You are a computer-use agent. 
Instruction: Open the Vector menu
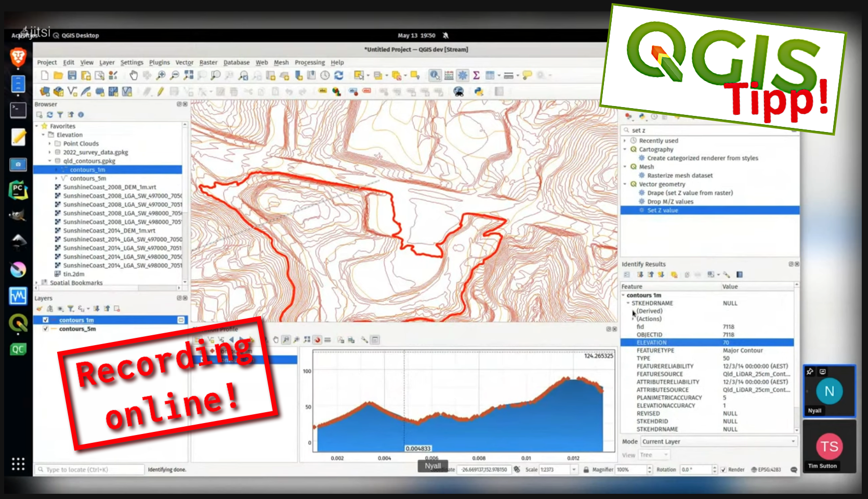click(x=185, y=62)
